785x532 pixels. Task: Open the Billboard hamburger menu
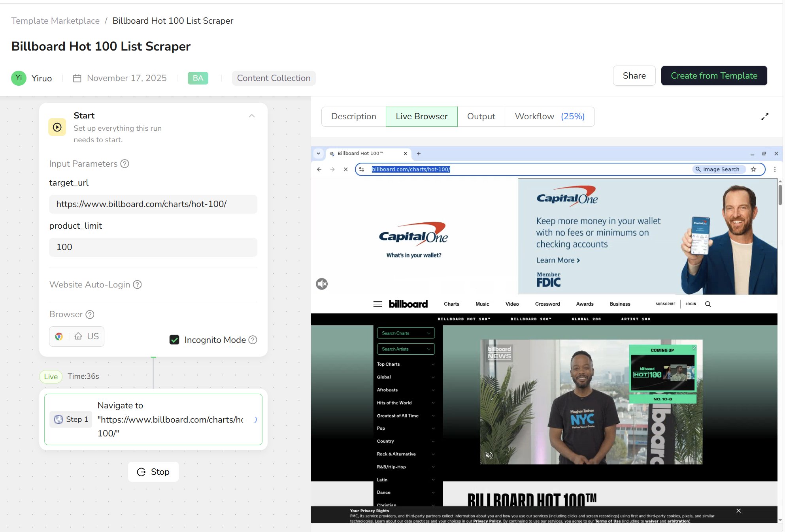(378, 304)
